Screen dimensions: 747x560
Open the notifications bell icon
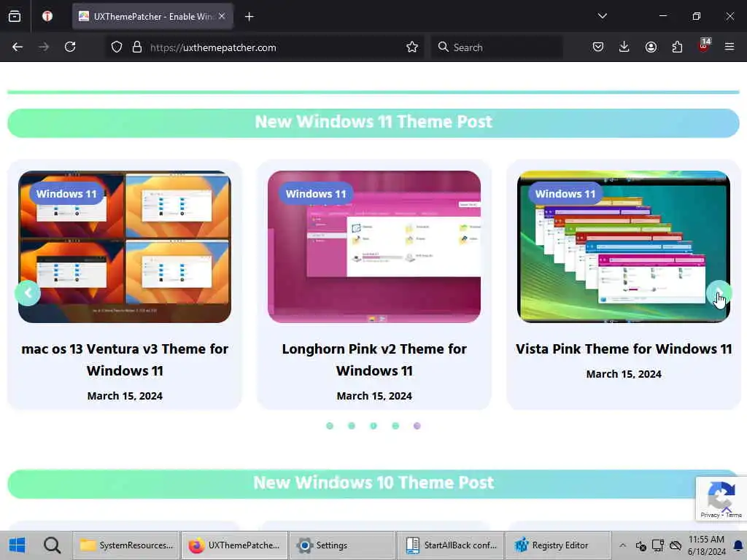tap(738, 545)
